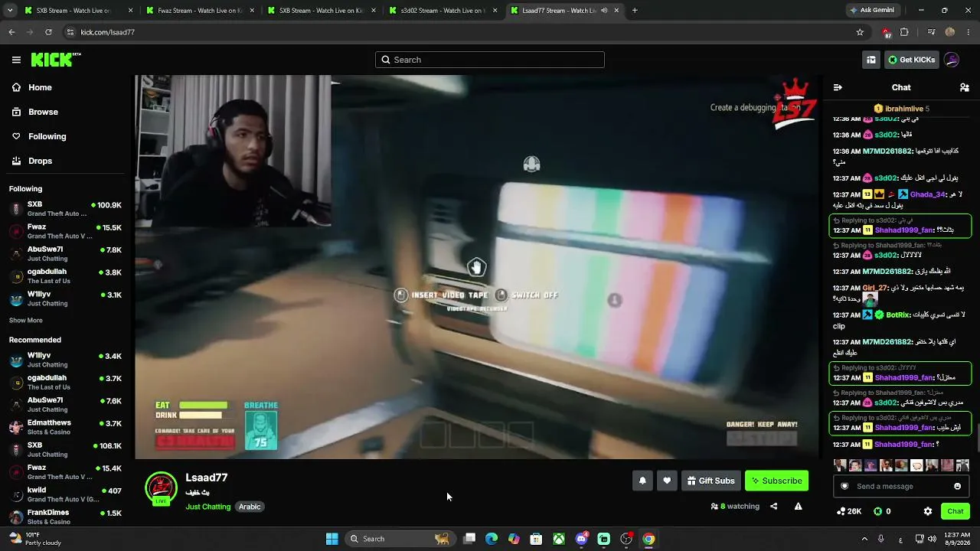Open OBS Studio from the taskbar

click(x=626, y=539)
